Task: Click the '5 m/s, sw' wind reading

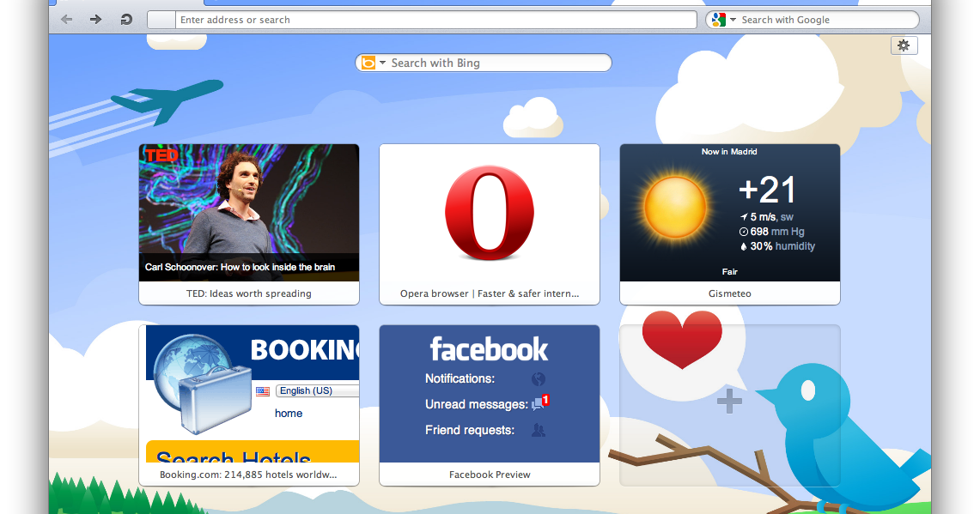Action: [766, 217]
